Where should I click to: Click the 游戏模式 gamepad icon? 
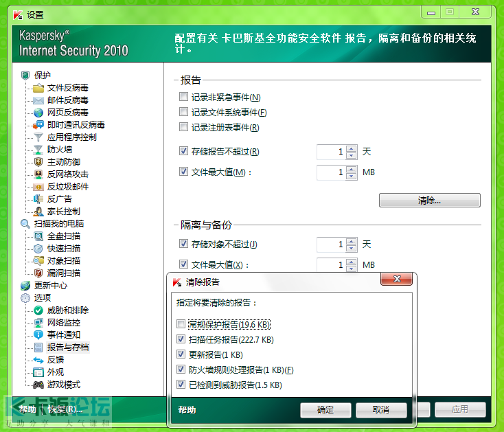(x=38, y=385)
